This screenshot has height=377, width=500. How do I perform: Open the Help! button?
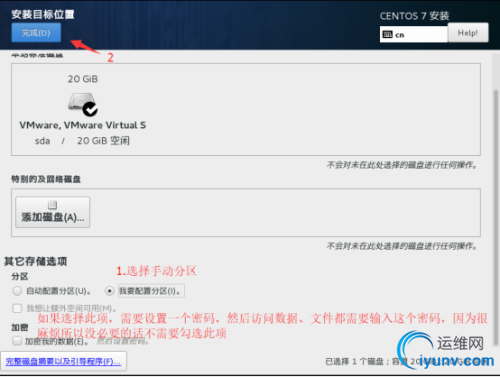point(468,33)
